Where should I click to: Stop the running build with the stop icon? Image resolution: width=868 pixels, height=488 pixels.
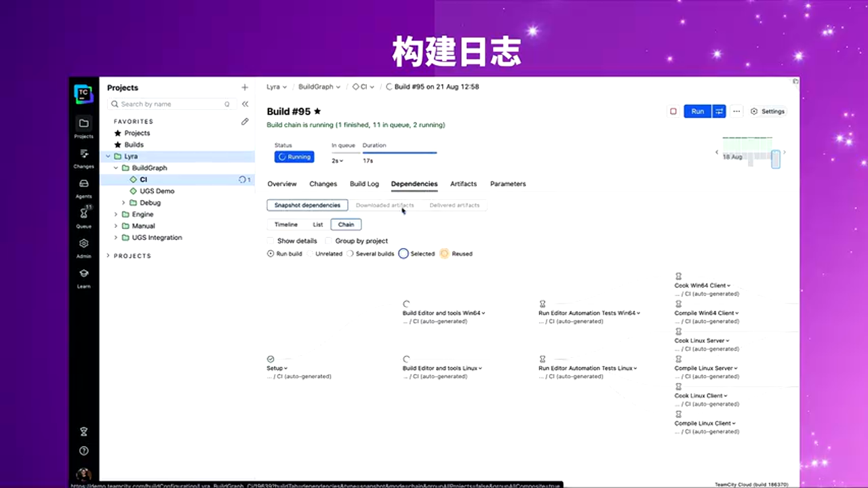(x=673, y=111)
